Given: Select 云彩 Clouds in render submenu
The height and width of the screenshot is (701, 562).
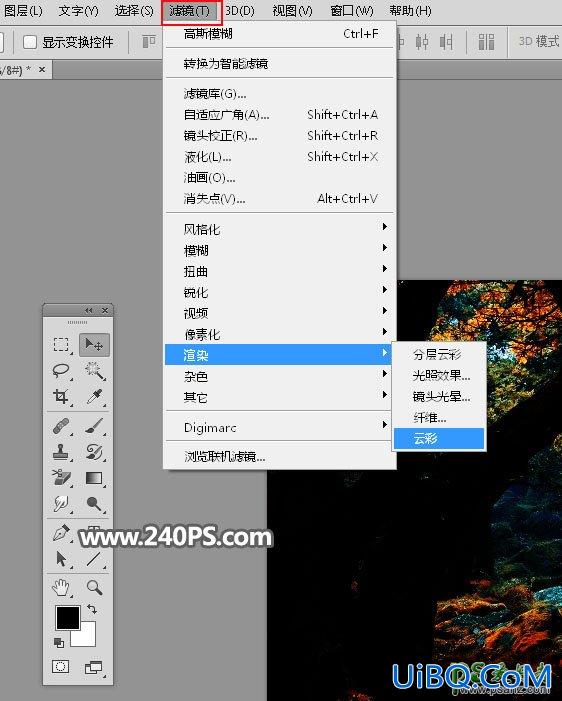Looking at the screenshot, I should 439,439.
